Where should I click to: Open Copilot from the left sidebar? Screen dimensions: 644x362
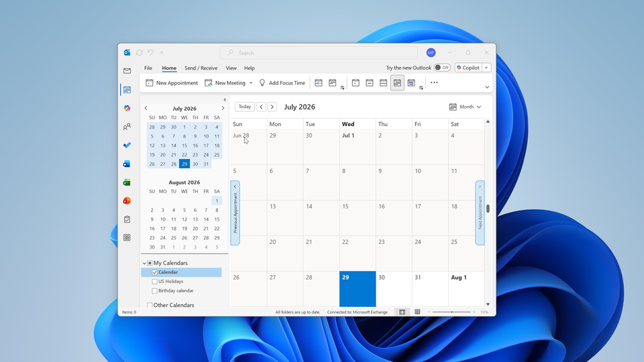pos(127,108)
